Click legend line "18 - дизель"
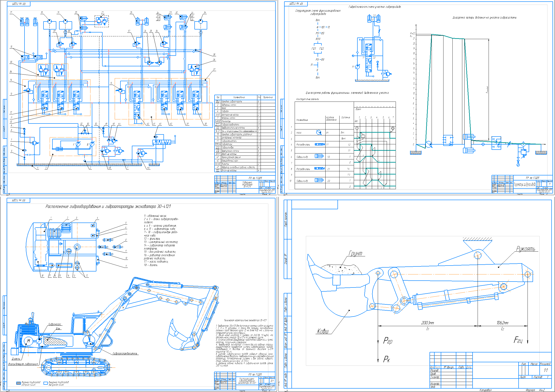Image resolution: width=555 pixels, height=392 pixels. coord(151,265)
